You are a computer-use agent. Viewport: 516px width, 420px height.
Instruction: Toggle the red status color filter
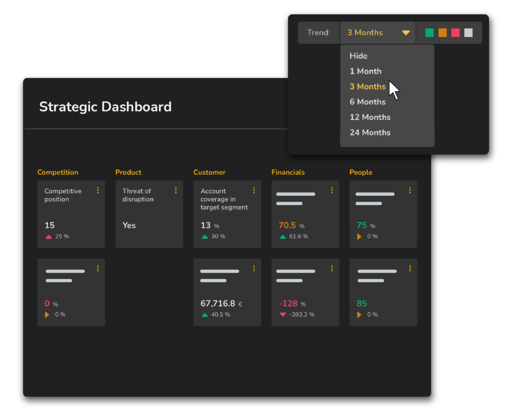456,33
